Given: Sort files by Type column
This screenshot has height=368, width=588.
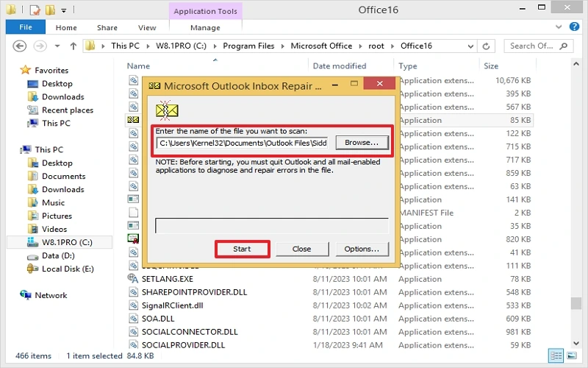Looking at the screenshot, I should click(408, 66).
